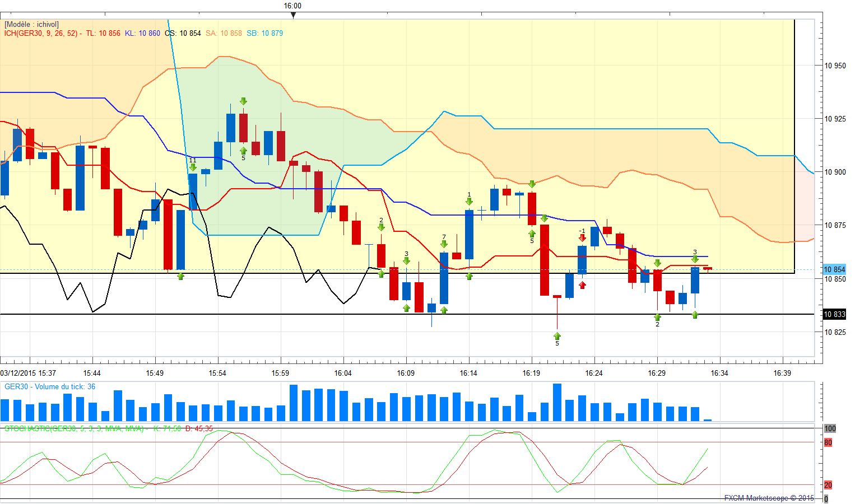
Task: Select the GER30 Volume du tick label
Action: pos(49,387)
